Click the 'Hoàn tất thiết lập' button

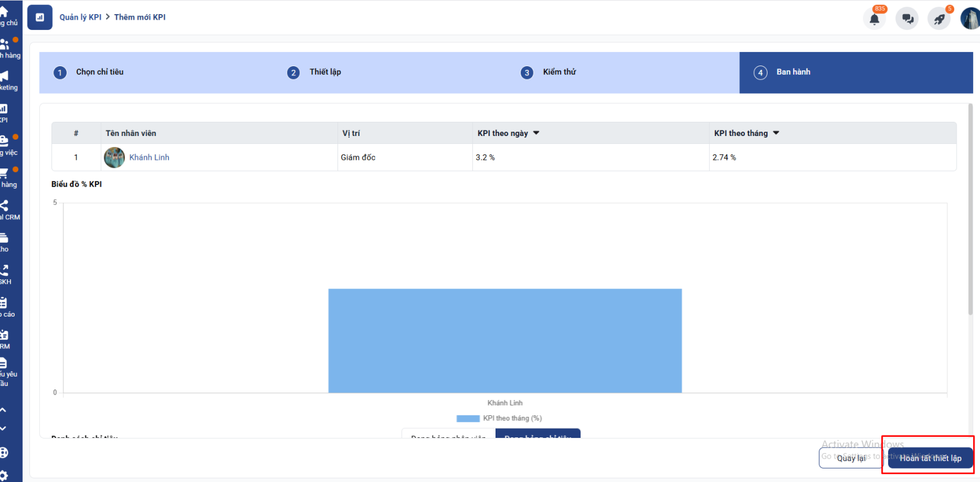(930, 458)
